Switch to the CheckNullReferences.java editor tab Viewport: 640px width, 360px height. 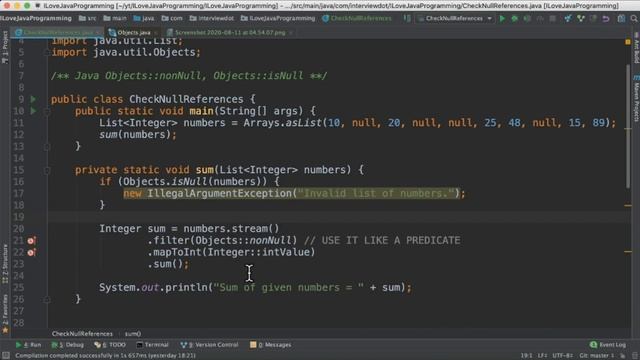click(x=58, y=32)
